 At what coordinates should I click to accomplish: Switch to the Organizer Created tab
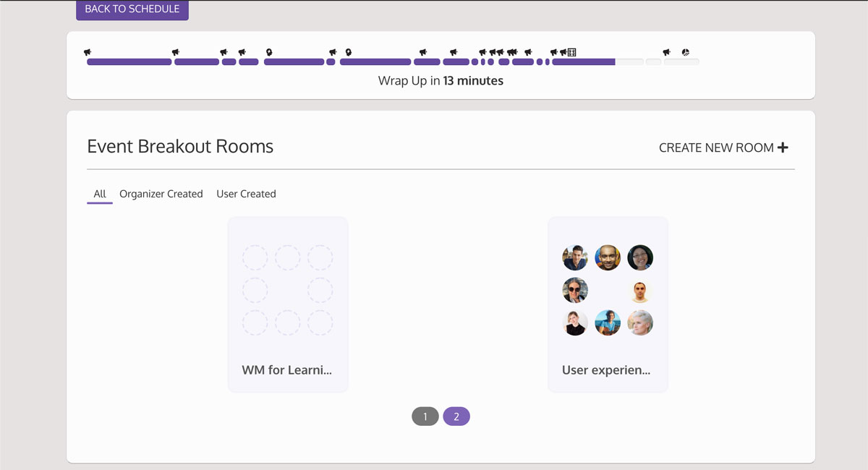pyautogui.click(x=161, y=194)
